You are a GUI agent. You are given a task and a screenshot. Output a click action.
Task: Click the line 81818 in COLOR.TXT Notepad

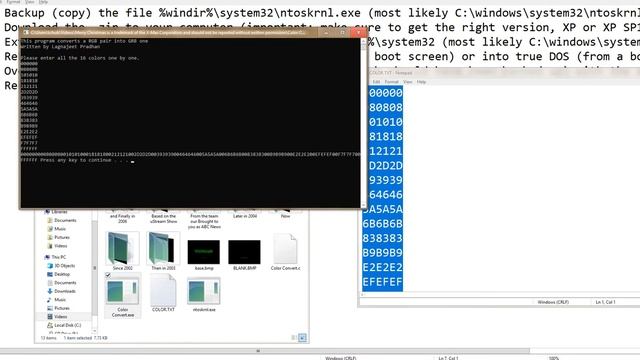coord(386,137)
